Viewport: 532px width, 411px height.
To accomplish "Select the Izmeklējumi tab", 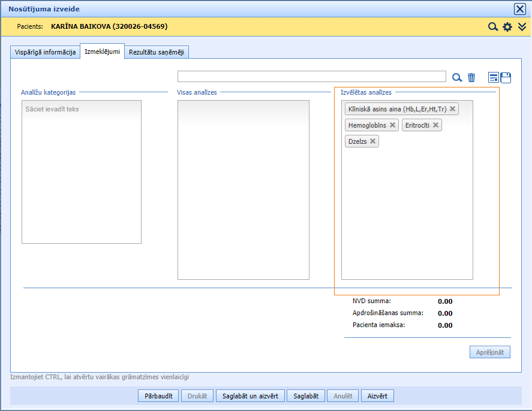I will coord(102,52).
